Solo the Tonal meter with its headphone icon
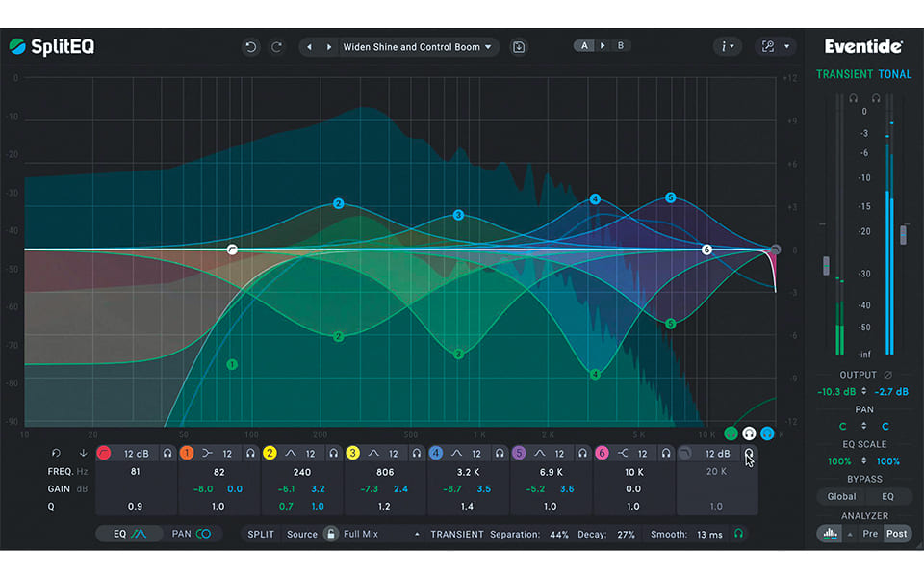This screenshot has width=924, height=578. point(876,98)
